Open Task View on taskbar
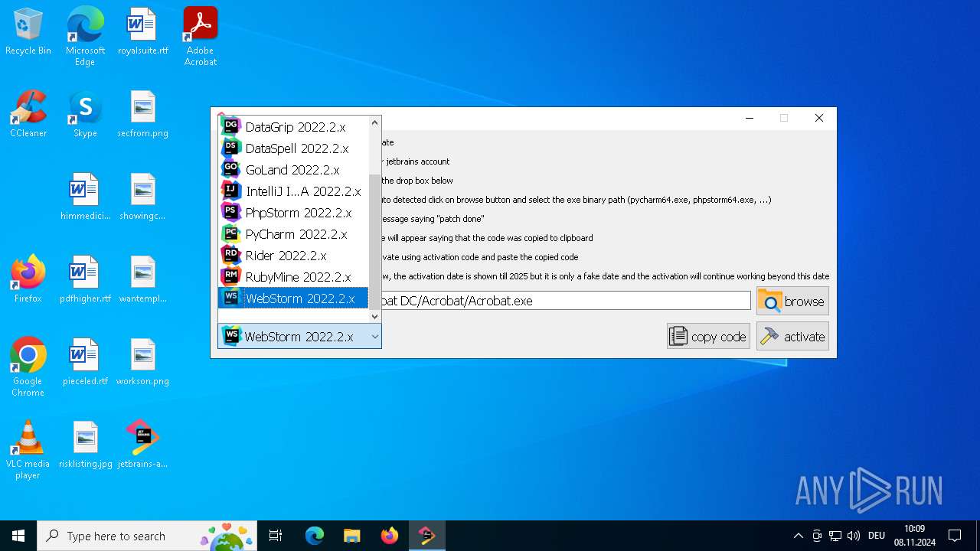Screen dimensions: 980x551 click(x=276, y=536)
